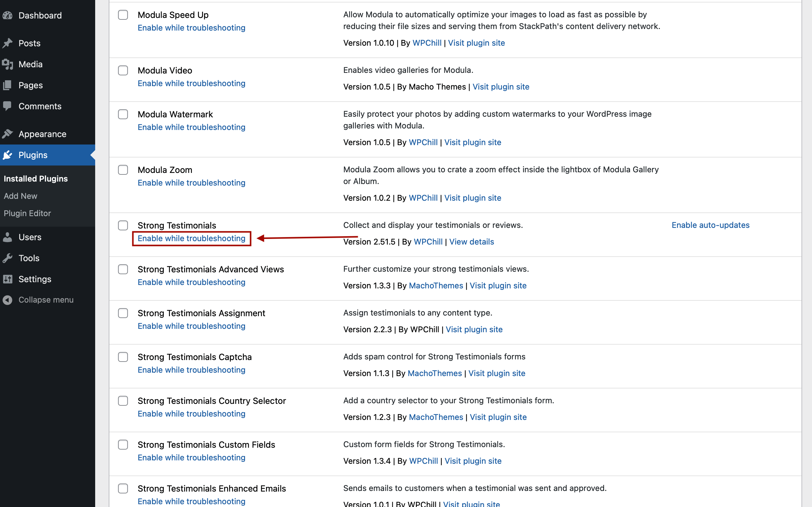Image resolution: width=812 pixels, height=507 pixels.
Task: Click the Dashboard gauge icon
Action: (x=7, y=15)
